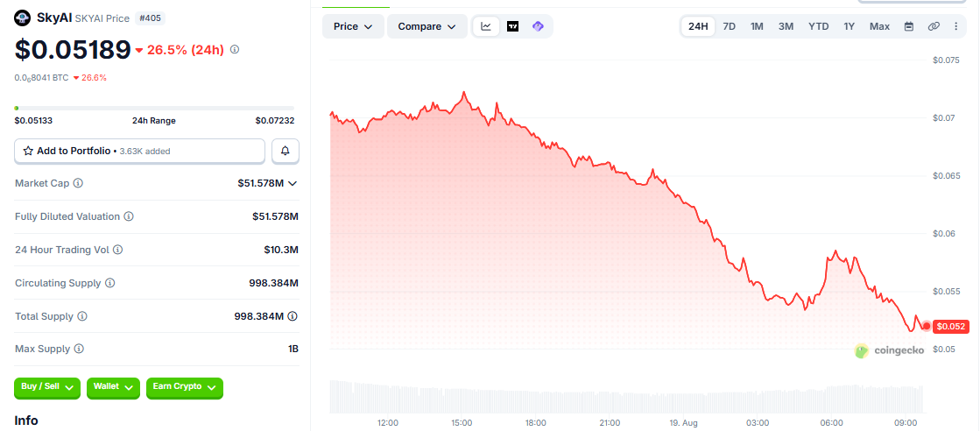Click the SkyAI coin logo icon
The width and height of the screenshot is (980, 431).
(23, 18)
